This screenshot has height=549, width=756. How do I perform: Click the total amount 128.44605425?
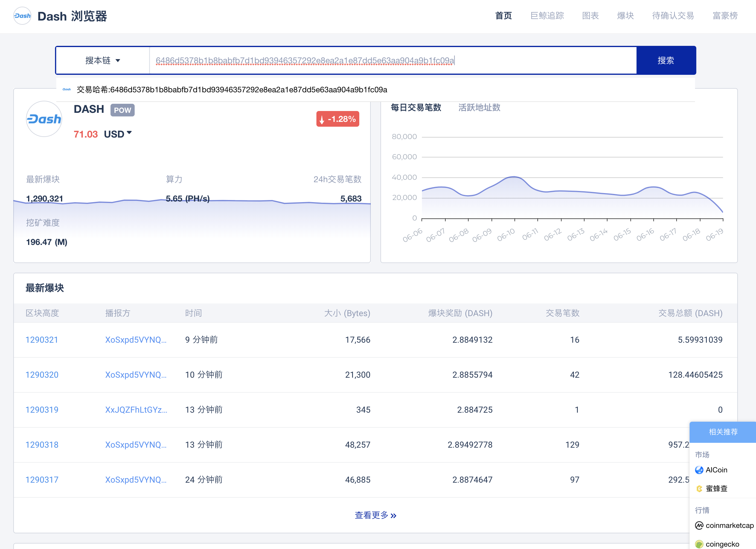695,375
